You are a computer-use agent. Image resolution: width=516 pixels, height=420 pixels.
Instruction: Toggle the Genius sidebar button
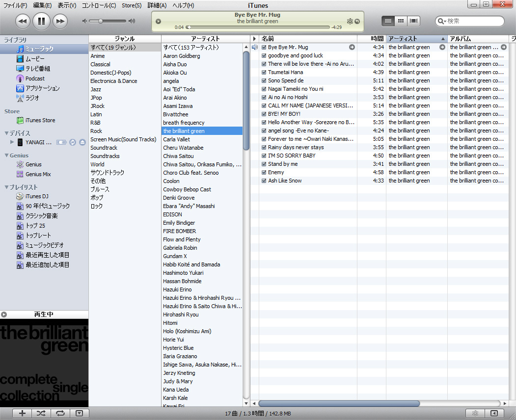click(x=494, y=414)
